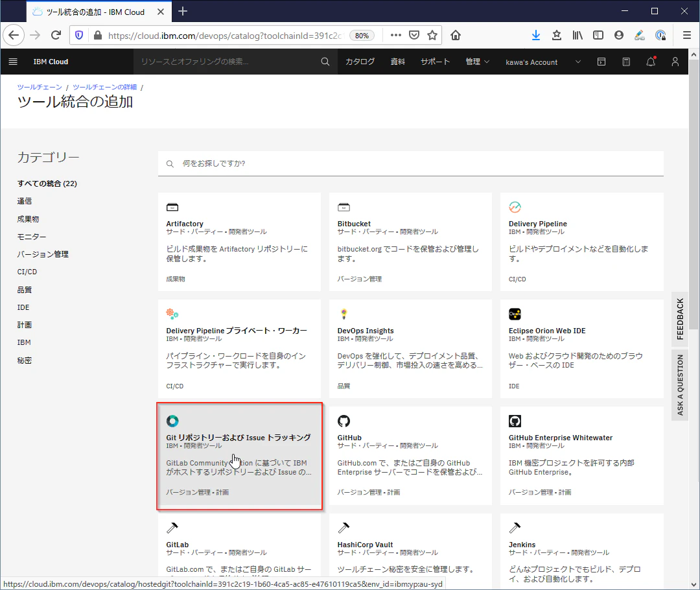Select the すべての統合 (22) category
This screenshot has height=590, width=700.
click(x=47, y=183)
